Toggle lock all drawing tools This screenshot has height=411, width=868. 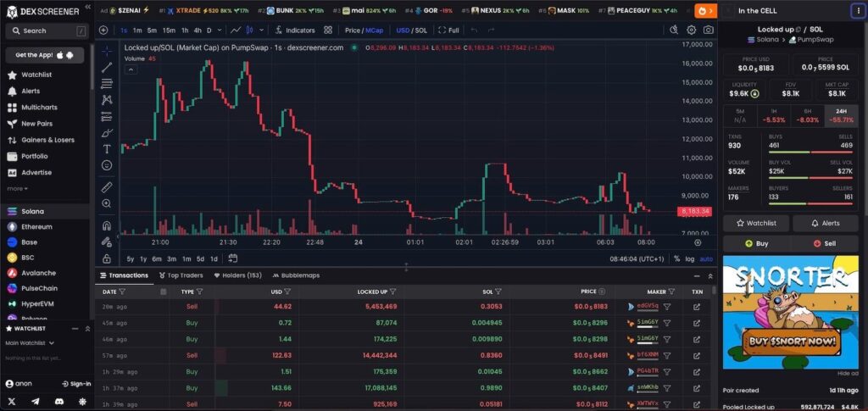107,258
